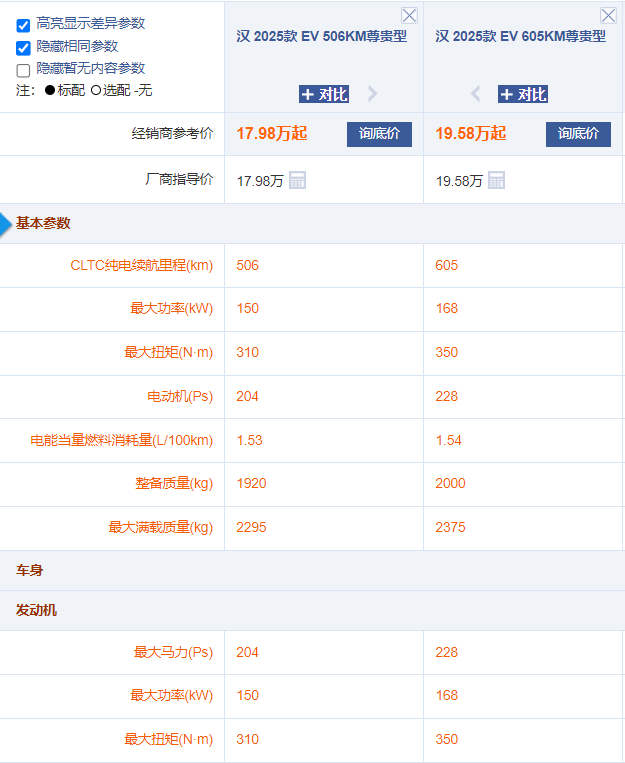This screenshot has width=625, height=763.
Task: Click left arrow in 605KM column header
Action: (x=476, y=94)
